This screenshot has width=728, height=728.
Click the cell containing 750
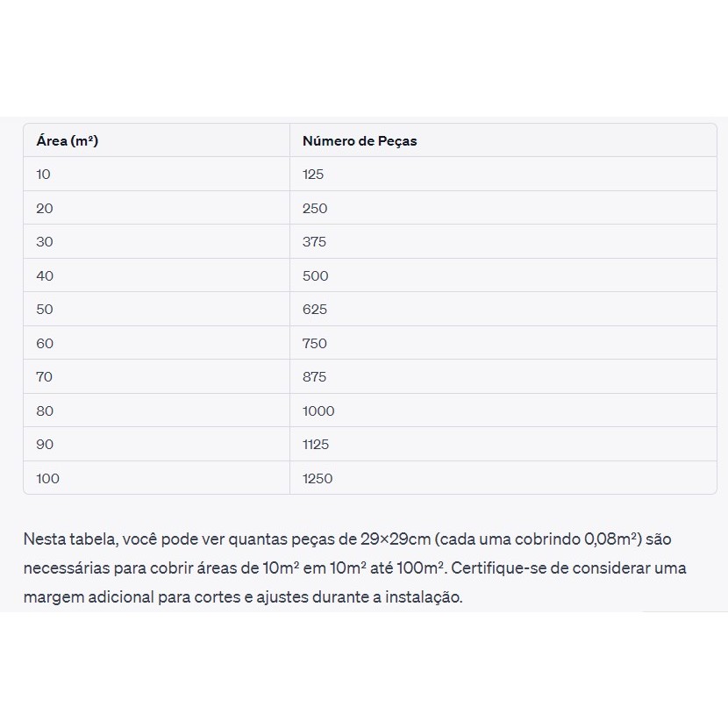503,343
